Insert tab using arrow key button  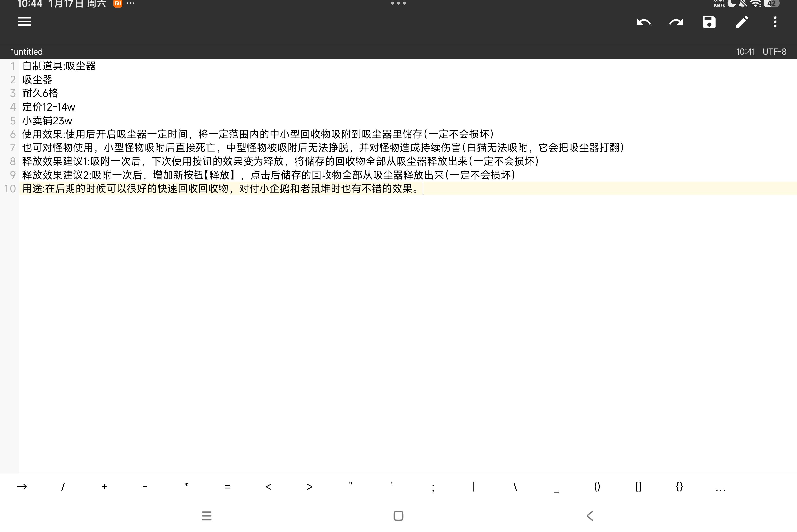click(x=22, y=487)
